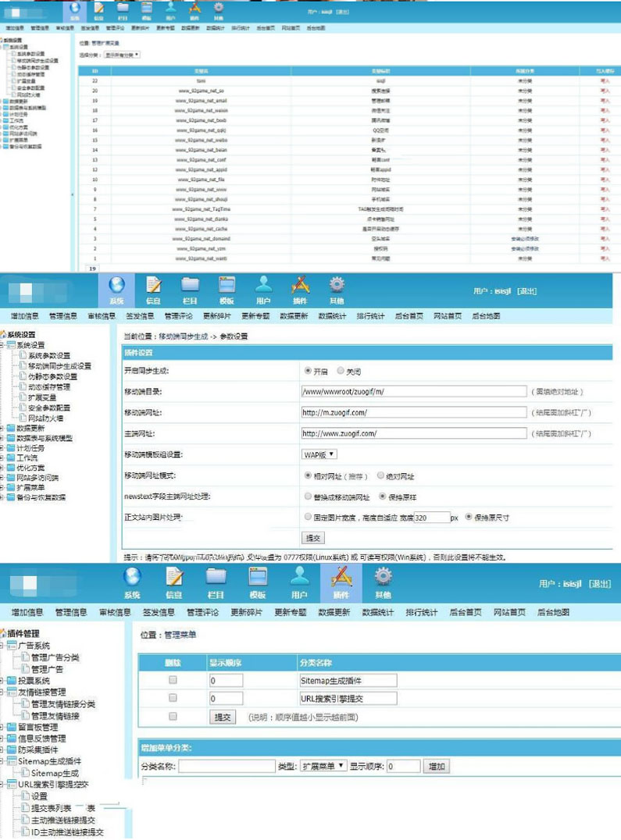Open Sitemap生成 tree item

[55, 773]
